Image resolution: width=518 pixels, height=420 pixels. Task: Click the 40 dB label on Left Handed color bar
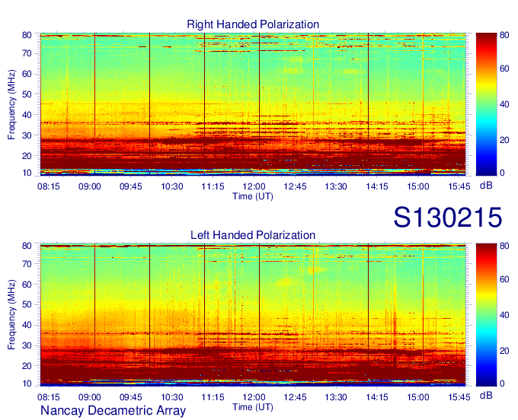pos(504,315)
